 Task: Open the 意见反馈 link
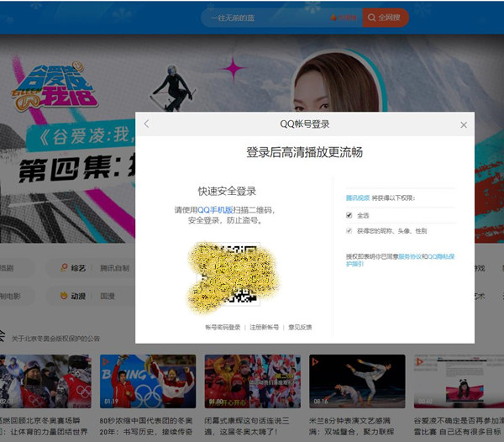(x=300, y=327)
